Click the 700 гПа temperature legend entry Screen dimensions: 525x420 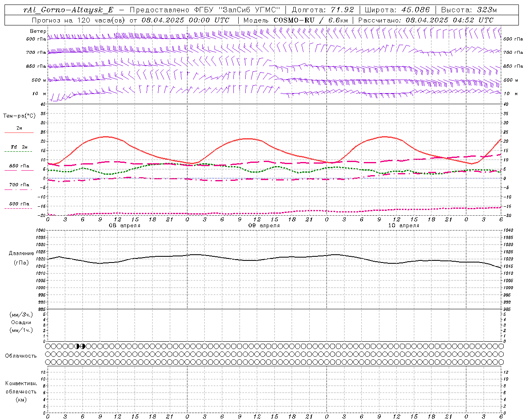[19, 185]
